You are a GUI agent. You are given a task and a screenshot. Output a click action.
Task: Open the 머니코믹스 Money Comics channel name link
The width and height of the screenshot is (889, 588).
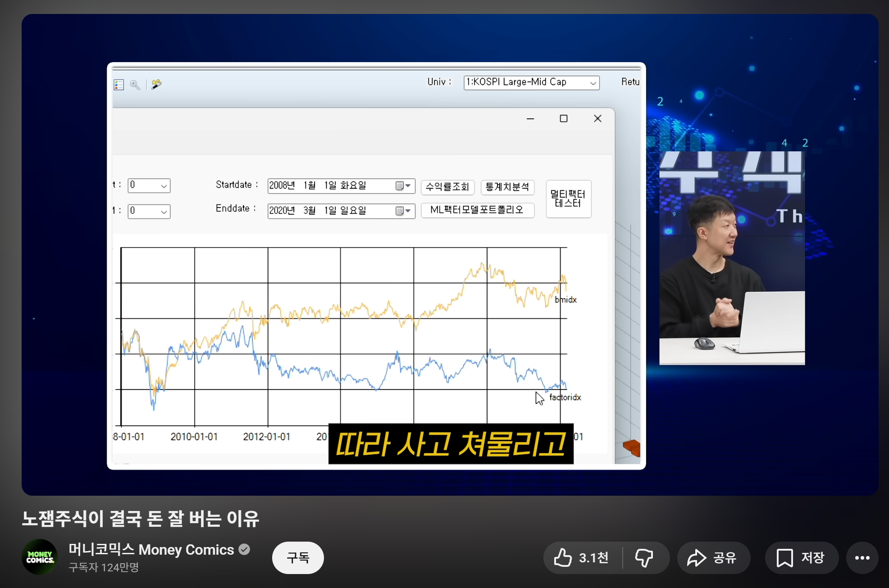coord(151,550)
